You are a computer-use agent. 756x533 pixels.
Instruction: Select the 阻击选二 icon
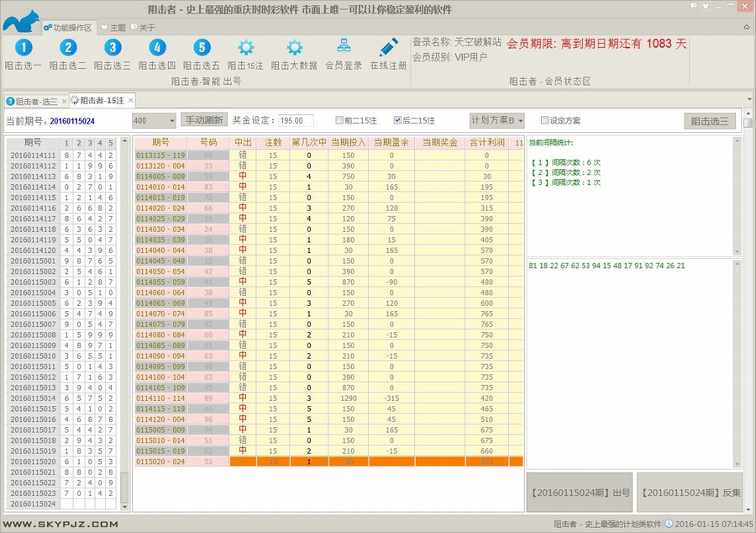click(68, 49)
